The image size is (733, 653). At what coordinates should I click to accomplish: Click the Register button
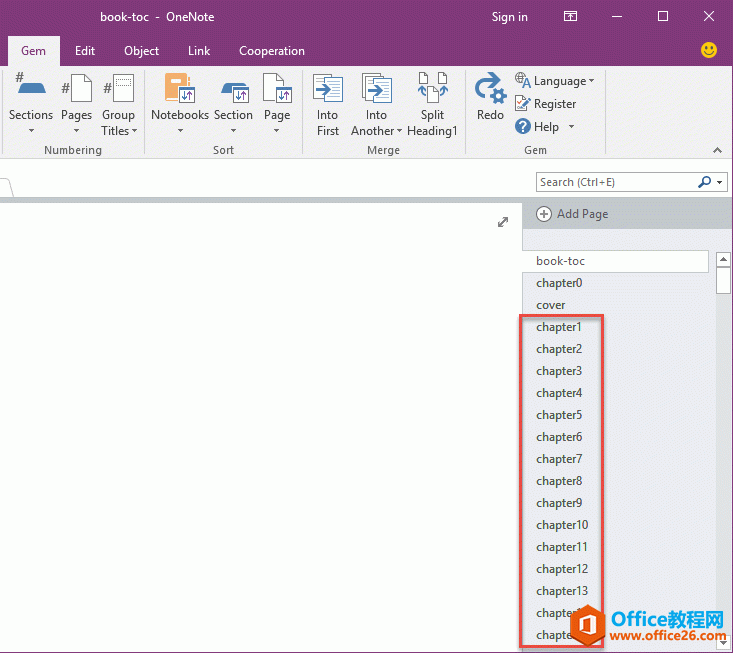(546, 104)
